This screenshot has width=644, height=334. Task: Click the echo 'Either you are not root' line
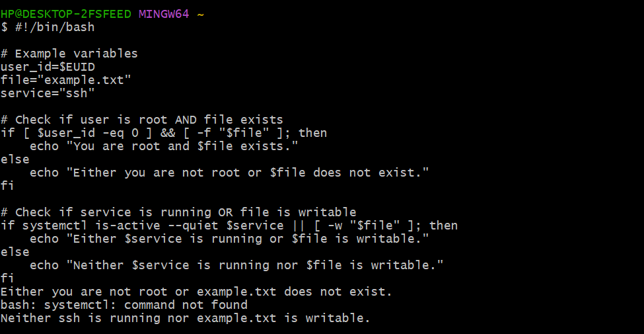229,173
